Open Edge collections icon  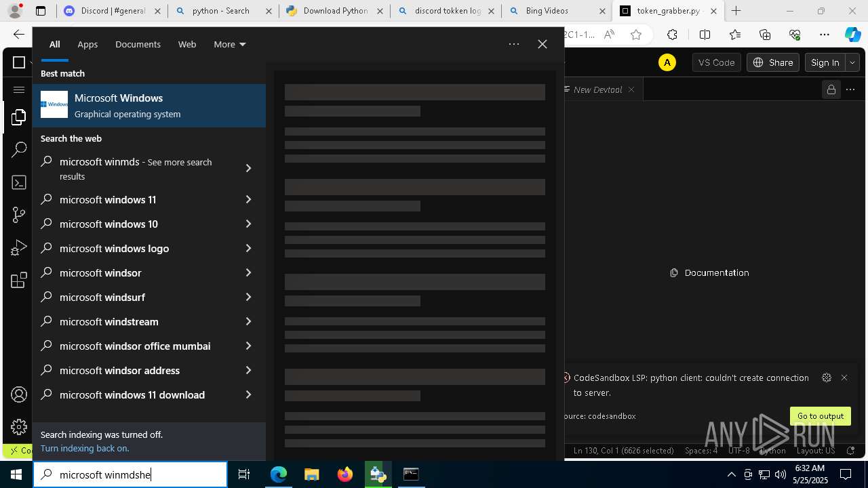click(765, 35)
